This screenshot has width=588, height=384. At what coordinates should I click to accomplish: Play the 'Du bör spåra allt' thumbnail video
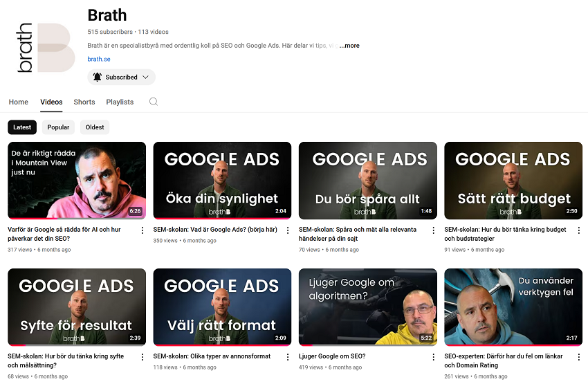[368, 181]
